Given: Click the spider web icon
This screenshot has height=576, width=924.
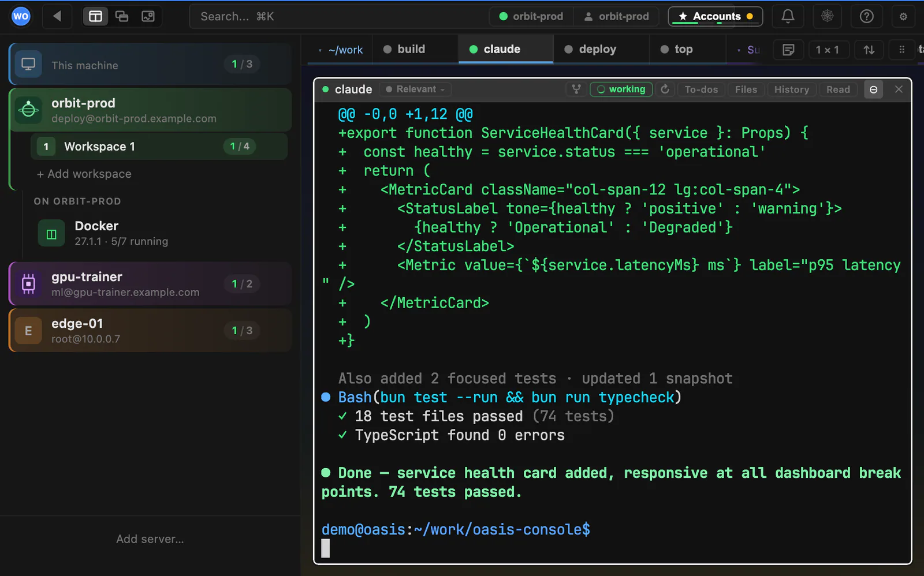Looking at the screenshot, I should point(827,16).
